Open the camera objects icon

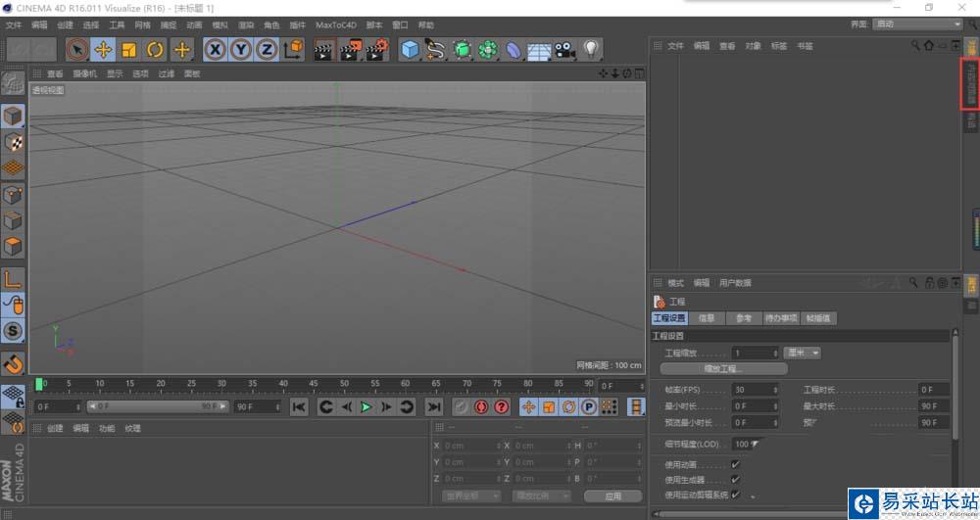[564, 49]
